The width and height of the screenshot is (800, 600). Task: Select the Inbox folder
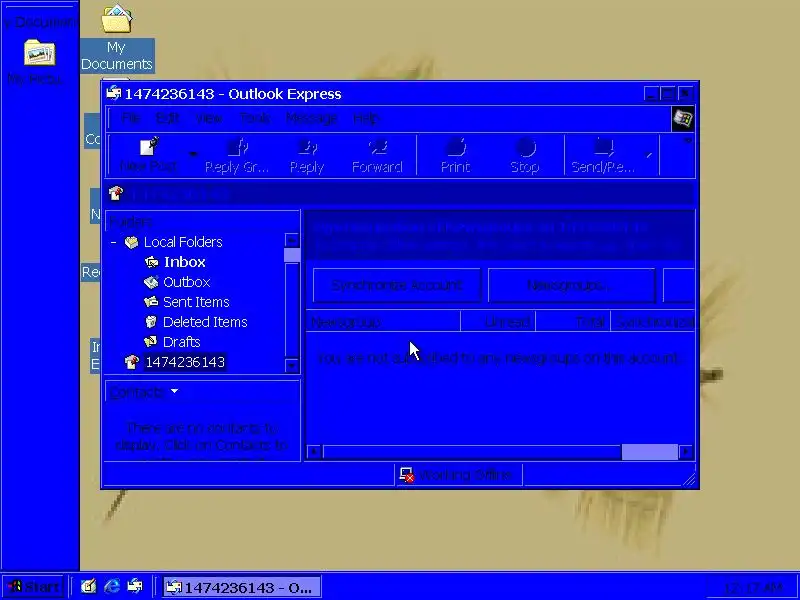(x=184, y=262)
